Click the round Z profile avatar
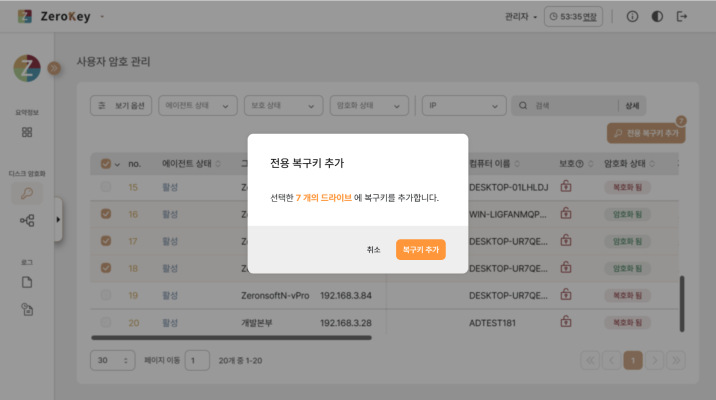 pos(27,68)
